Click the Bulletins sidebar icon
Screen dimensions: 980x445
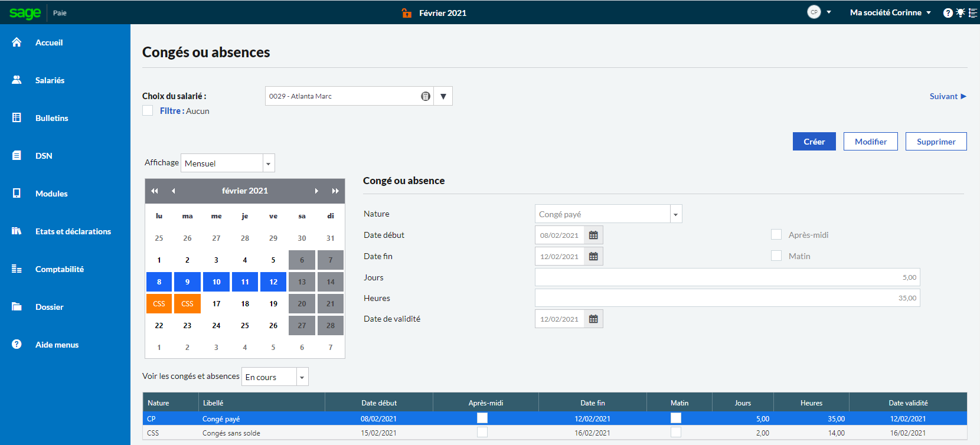[x=17, y=118]
